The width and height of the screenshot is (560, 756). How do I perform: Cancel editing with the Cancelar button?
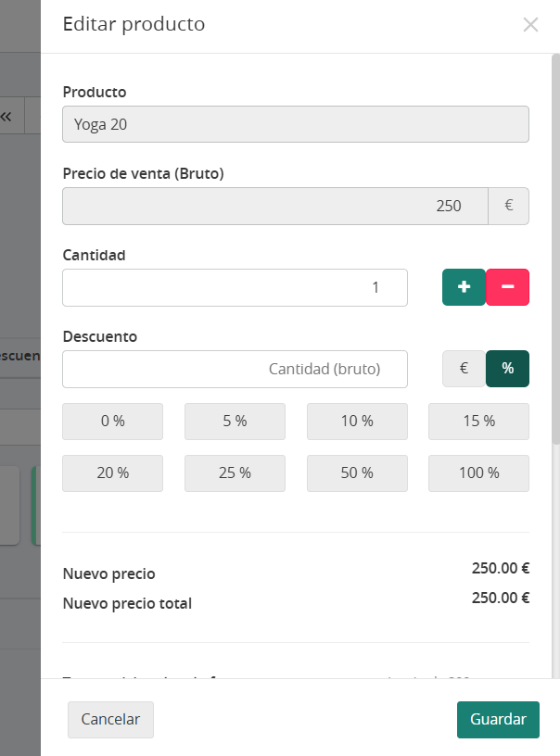[110, 720]
